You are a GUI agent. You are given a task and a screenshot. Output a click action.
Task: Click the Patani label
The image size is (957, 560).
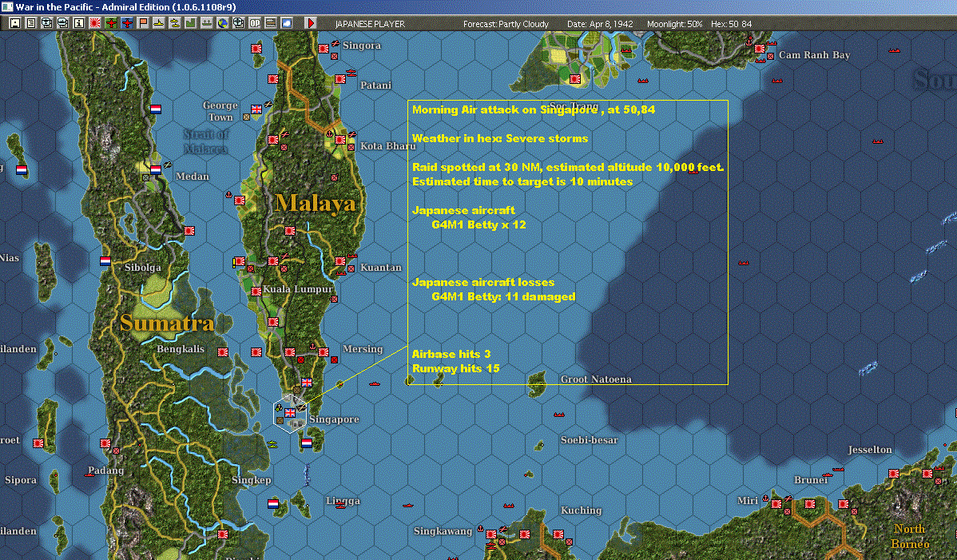point(375,85)
